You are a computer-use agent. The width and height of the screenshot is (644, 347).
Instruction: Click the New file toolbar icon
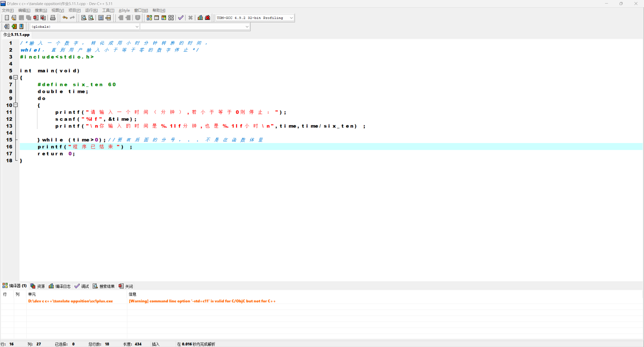coord(7,18)
